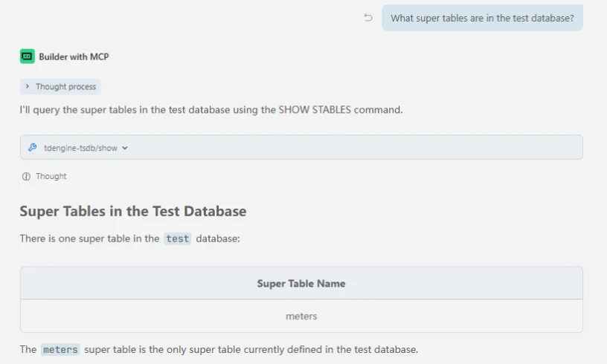This screenshot has height=364, width=607.
Task: Click the closing 'only super table' summary sentence
Action: click(253, 349)
